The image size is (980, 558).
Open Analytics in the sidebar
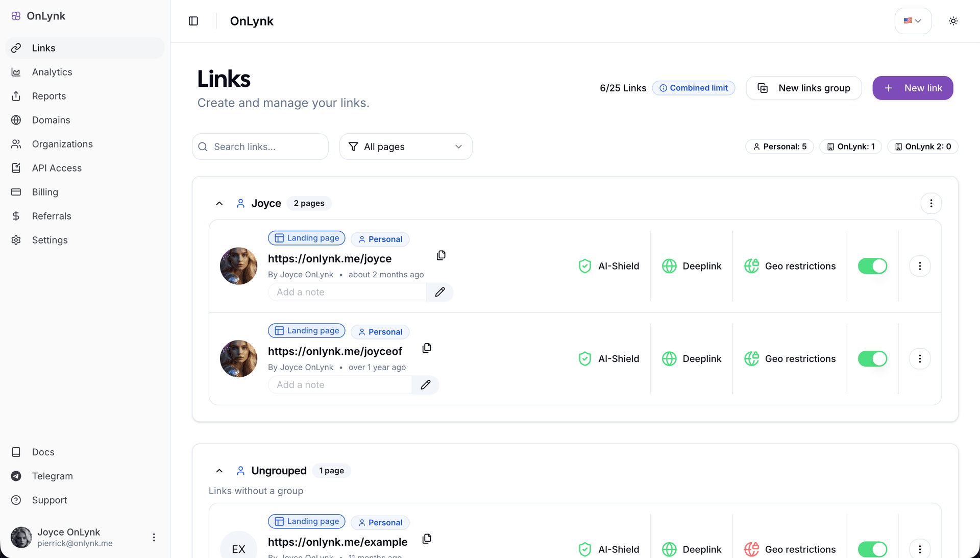pos(85,72)
